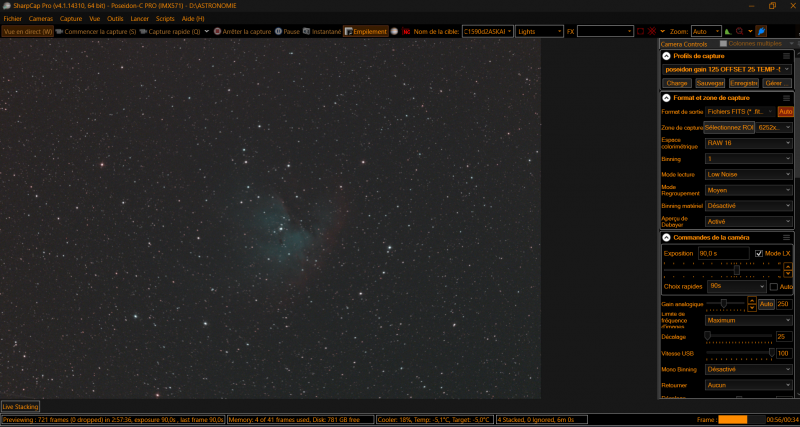The width and height of the screenshot is (800, 427).
Task: Collapse the Profils de capture section
Action: [x=666, y=56]
